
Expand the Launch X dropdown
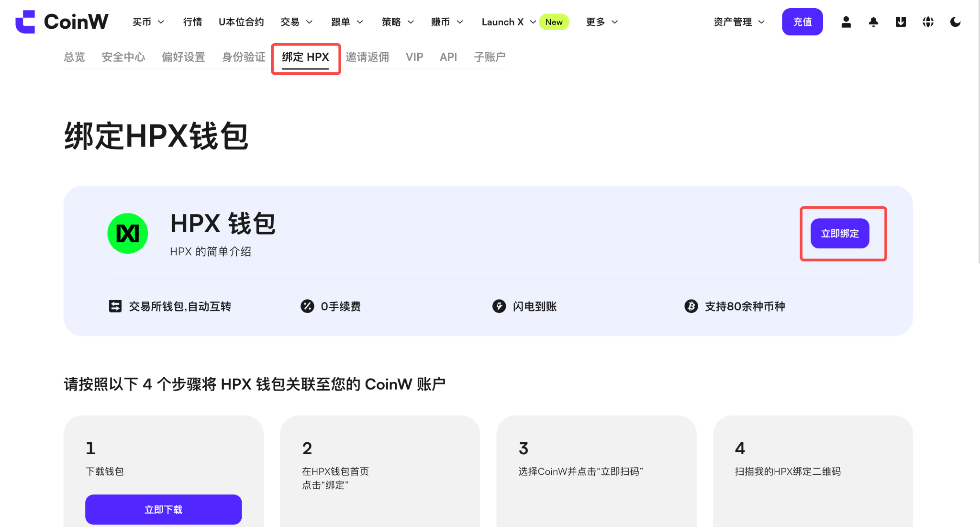point(509,22)
